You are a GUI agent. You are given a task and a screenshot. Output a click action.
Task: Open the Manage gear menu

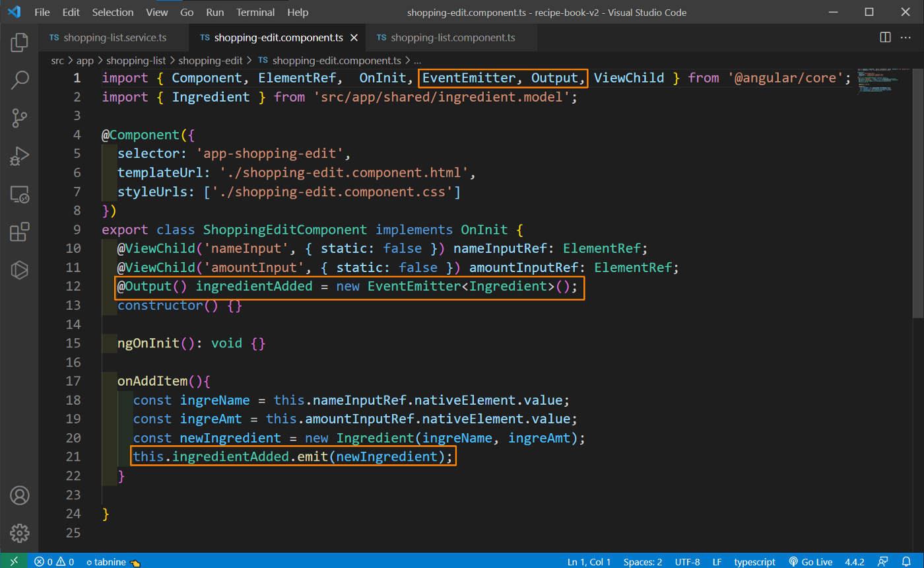pyautogui.click(x=19, y=532)
